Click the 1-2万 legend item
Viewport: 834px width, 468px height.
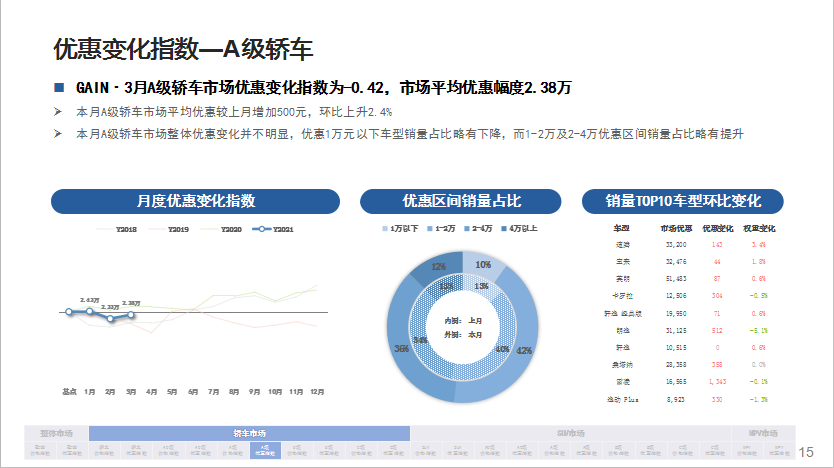tap(440, 229)
